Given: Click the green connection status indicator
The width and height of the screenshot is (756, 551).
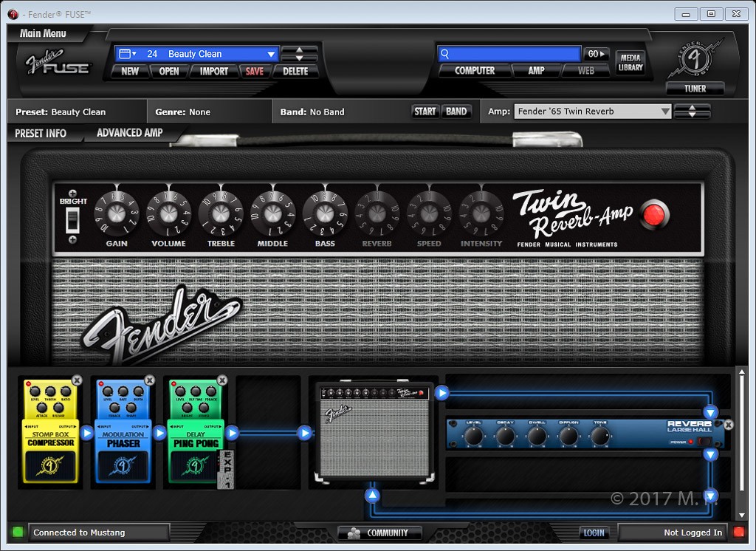Looking at the screenshot, I should click(x=18, y=533).
